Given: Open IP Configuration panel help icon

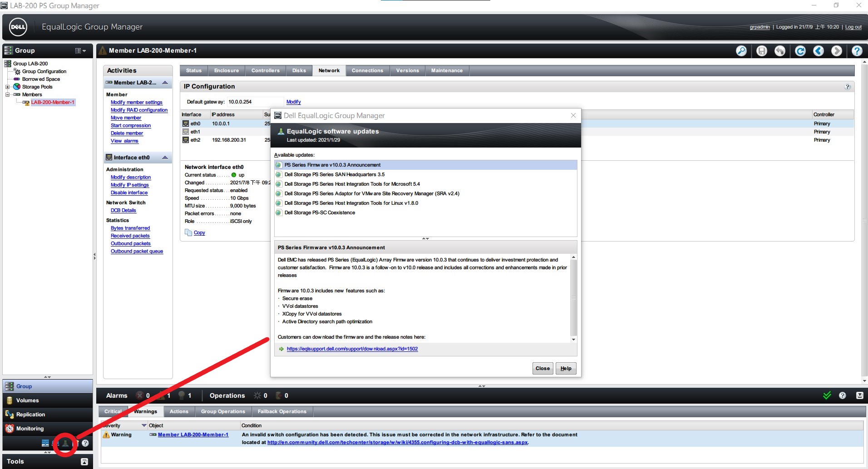Looking at the screenshot, I should tap(848, 87).
